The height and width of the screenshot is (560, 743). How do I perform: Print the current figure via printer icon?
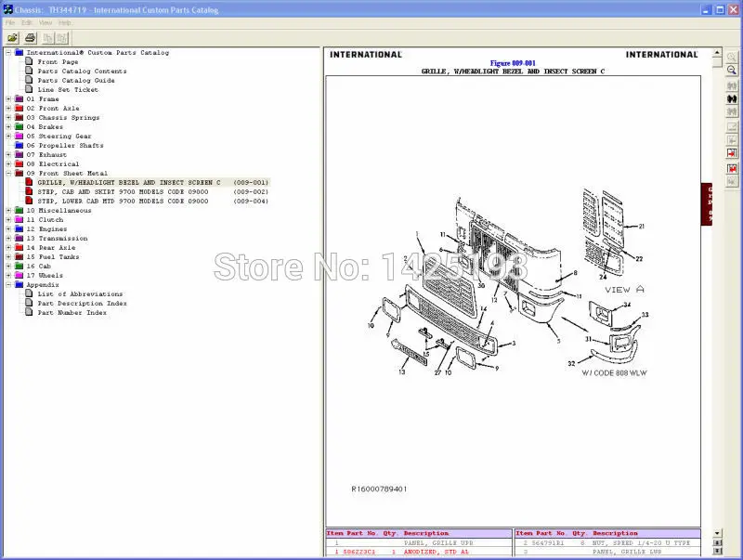[x=29, y=38]
